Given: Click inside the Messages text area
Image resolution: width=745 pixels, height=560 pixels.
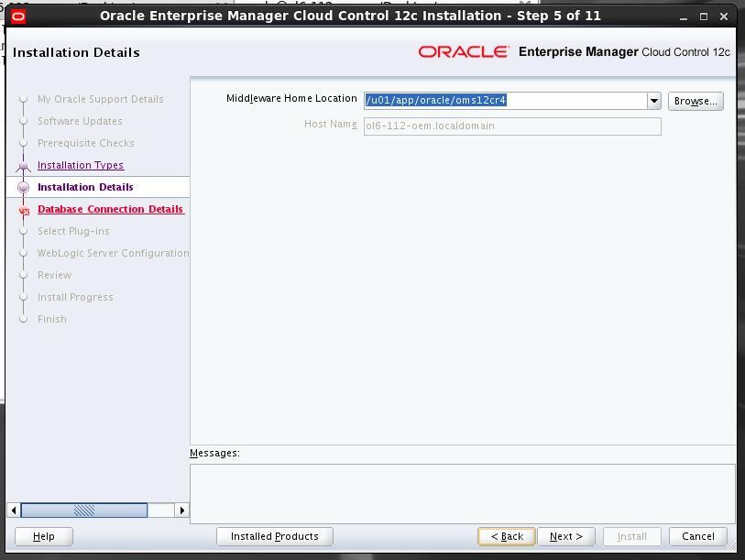Looking at the screenshot, I should click(x=462, y=494).
